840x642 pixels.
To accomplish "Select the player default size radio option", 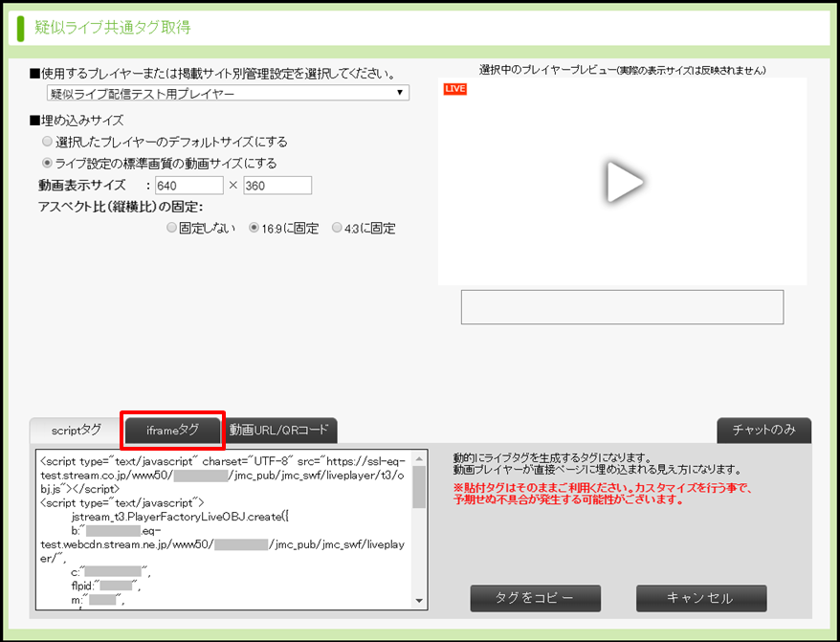I will [48, 142].
